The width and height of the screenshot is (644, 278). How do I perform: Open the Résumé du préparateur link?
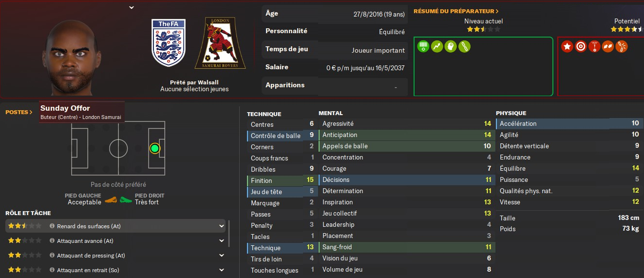tap(456, 11)
